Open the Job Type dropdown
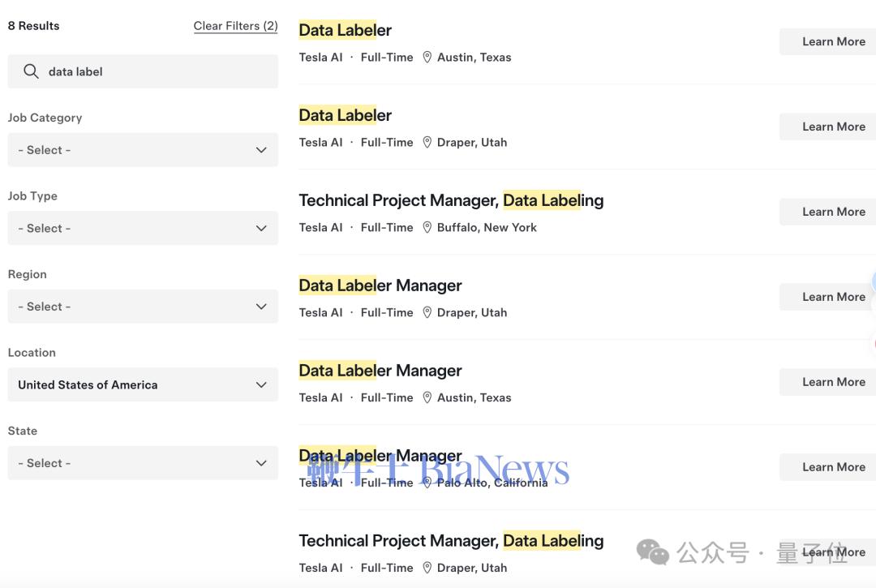 coord(143,228)
